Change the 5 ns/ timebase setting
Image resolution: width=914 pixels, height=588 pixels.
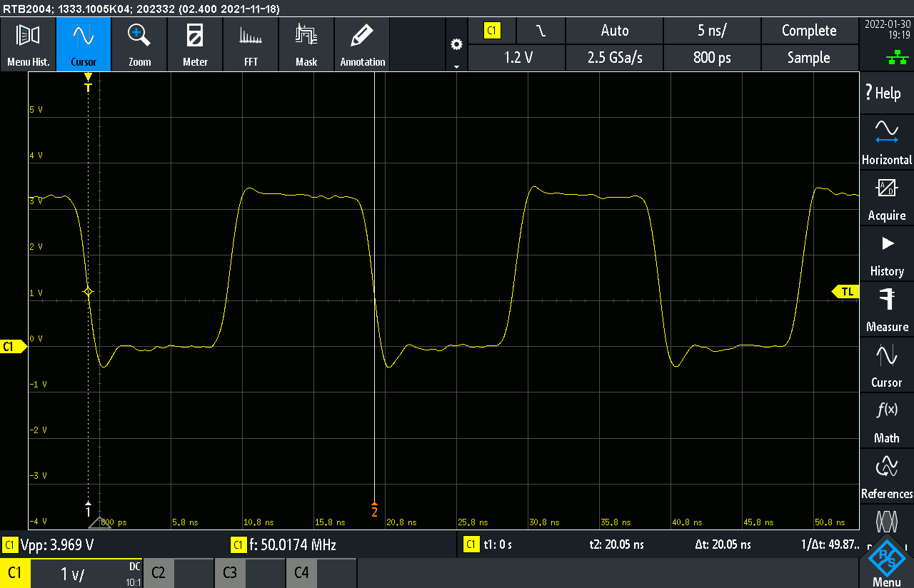(x=712, y=31)
